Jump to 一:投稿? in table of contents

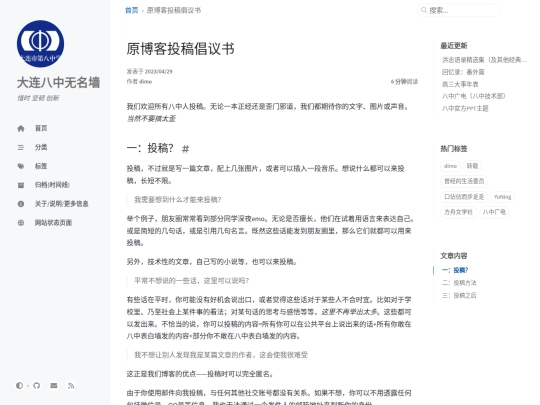pos(455,270)
